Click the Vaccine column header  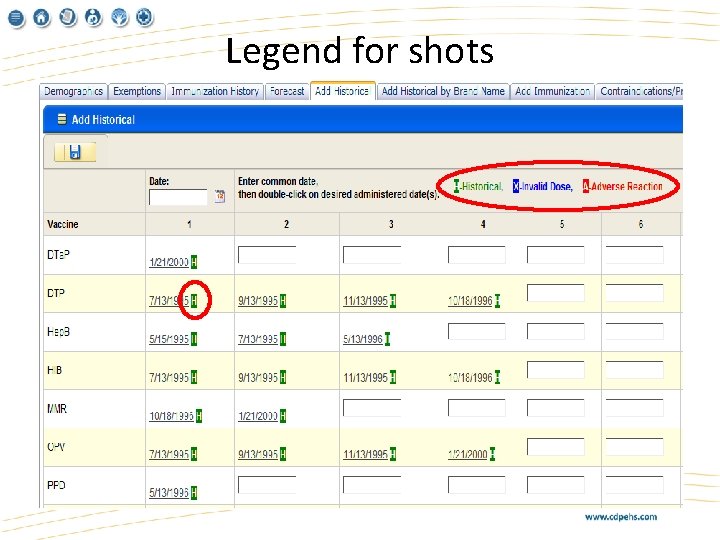click(x=63, y=224)
